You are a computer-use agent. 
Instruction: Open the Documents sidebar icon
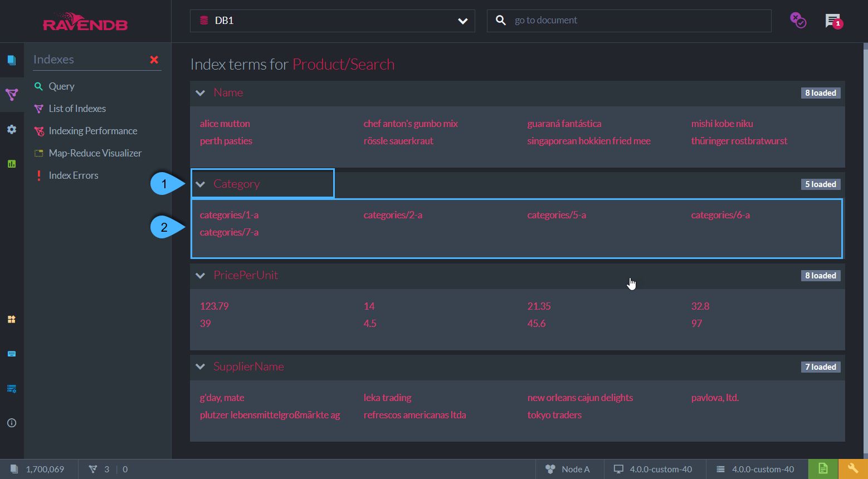coord(12,60)
